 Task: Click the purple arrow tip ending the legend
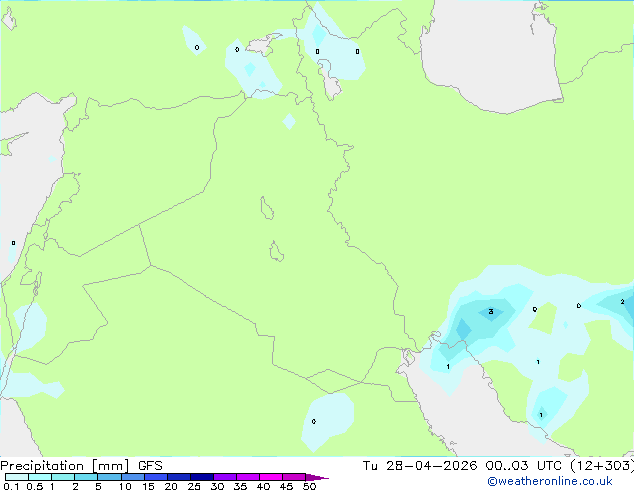coord(317,477)
